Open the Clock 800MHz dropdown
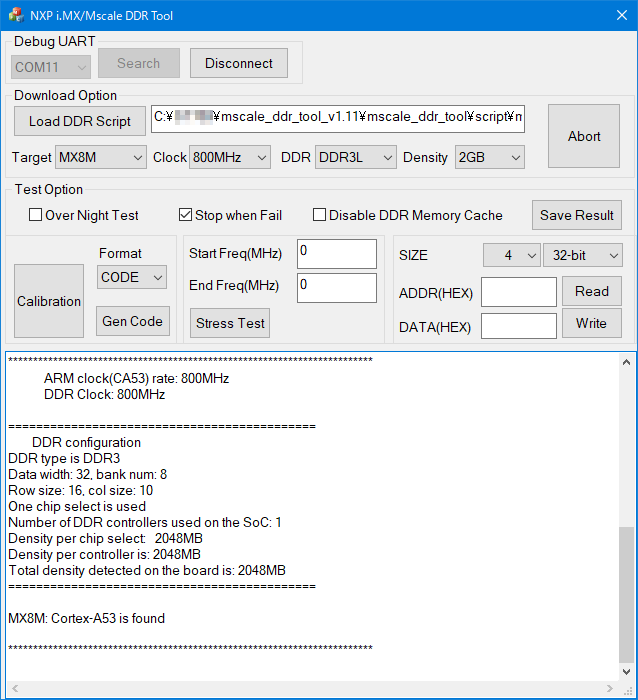 [x=230, y=157]
